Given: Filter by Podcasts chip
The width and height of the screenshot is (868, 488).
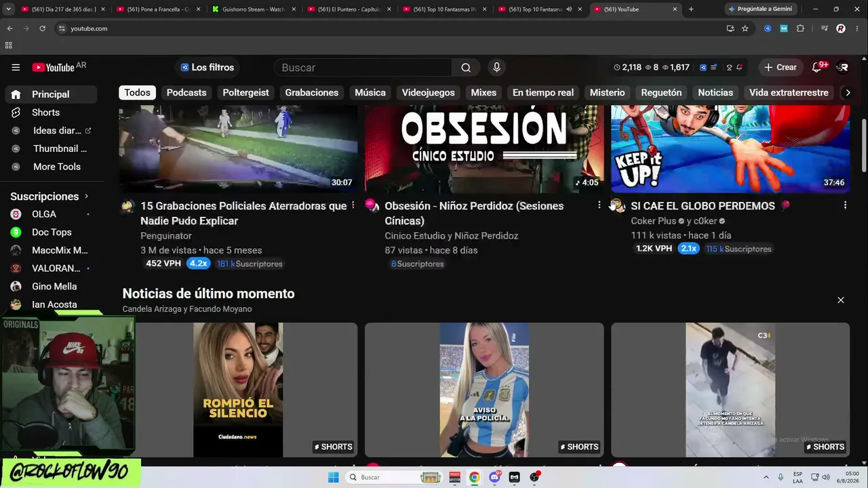Looking at the screenshot, I should click(186, 92).
